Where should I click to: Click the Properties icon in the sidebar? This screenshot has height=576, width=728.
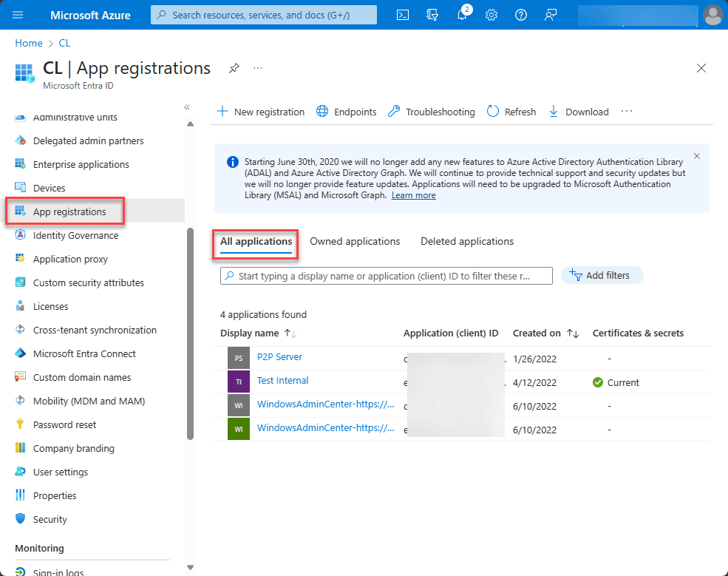tap(20, 495)
